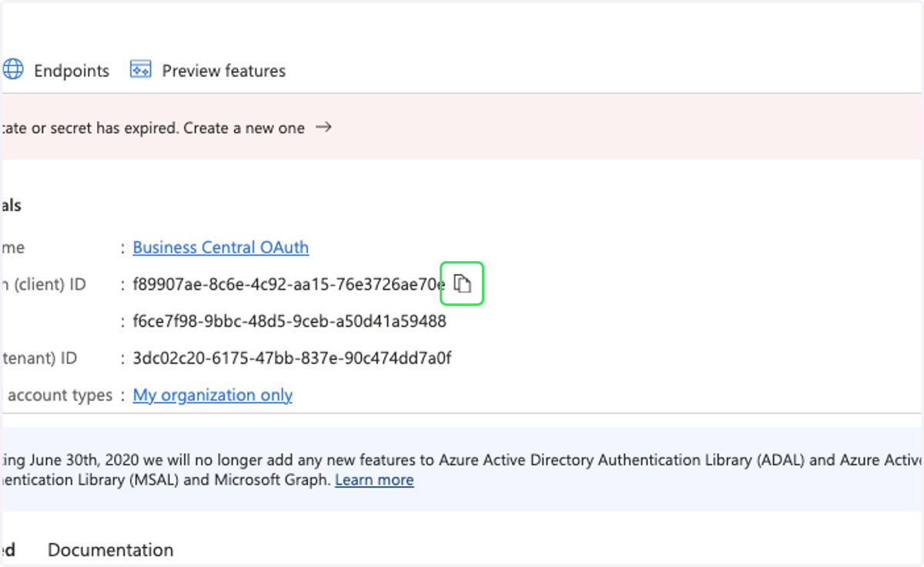Click the account types field label
Screen dimensions: 924x567
[57, 395]
